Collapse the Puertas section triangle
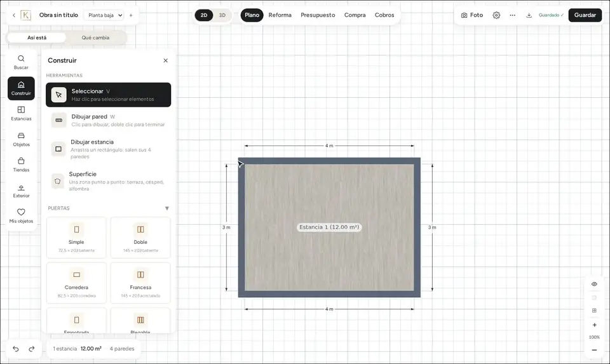 pyautogui.click(x=167, y=208)
